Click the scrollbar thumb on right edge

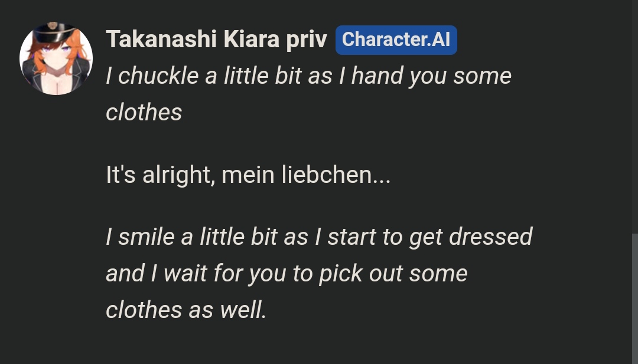[x=634, y=298]
